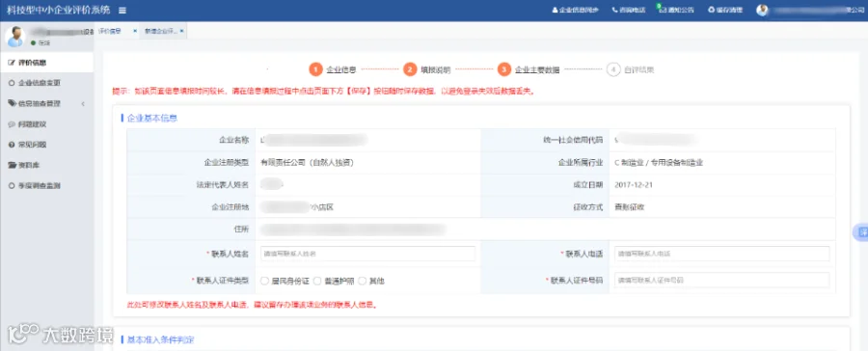Toggle the hamburger menu icon in header
Viewport: 868px width, 351px height.
click(122, 11)
